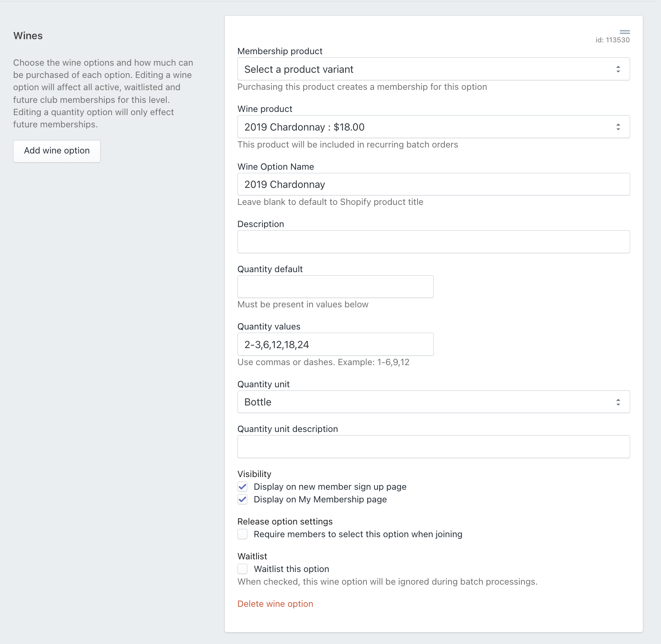Click the Quantity unit selector arrows icon
Viewport: 661px width, 644px height.
point(618,402)
